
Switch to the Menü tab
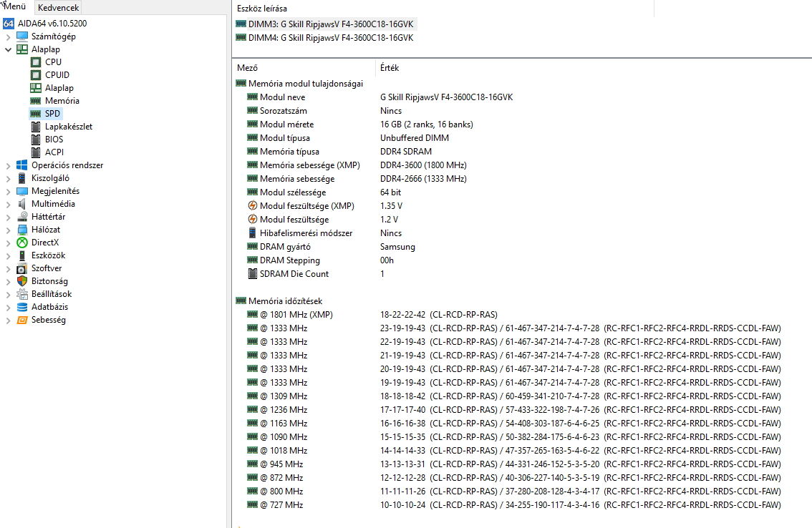(15, 6)
